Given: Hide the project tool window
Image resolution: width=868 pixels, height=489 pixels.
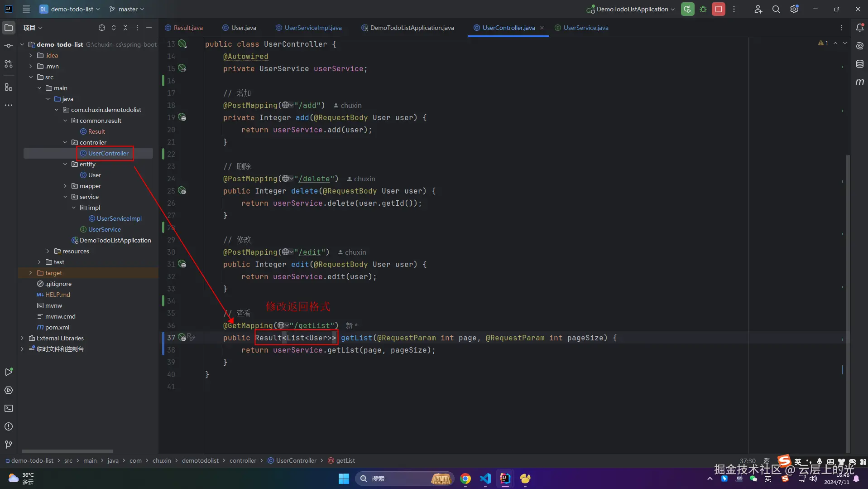Looking at the screenshot, I should click(149, 28).
